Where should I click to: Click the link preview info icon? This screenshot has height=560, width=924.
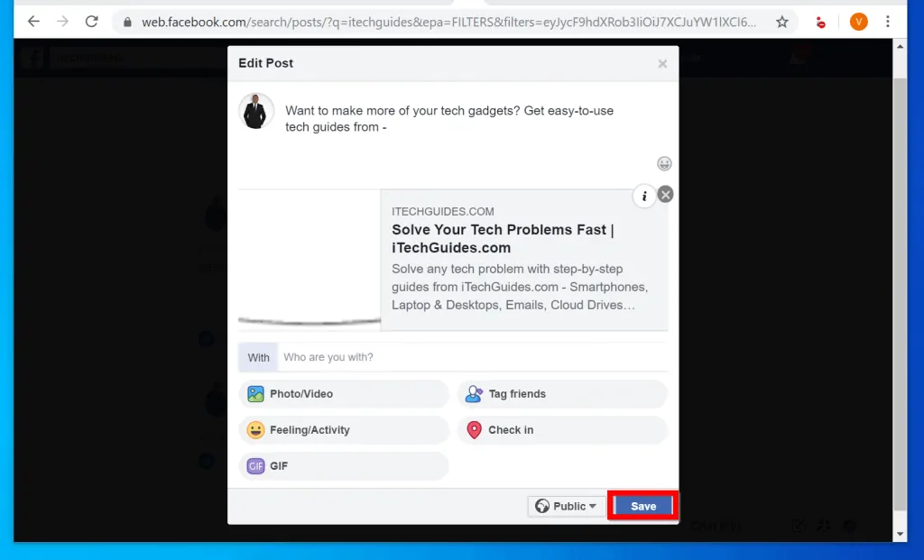[644, 196]
